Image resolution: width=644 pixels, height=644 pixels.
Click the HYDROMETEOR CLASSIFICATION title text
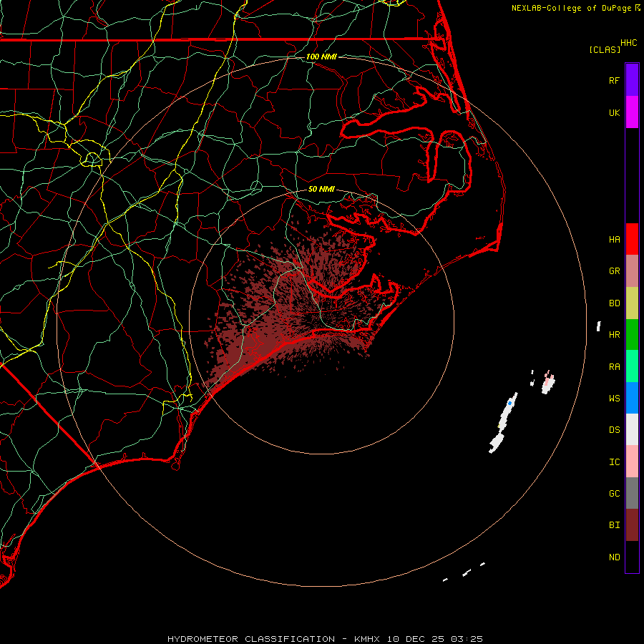pyautogui.click(x=251, y=639)
